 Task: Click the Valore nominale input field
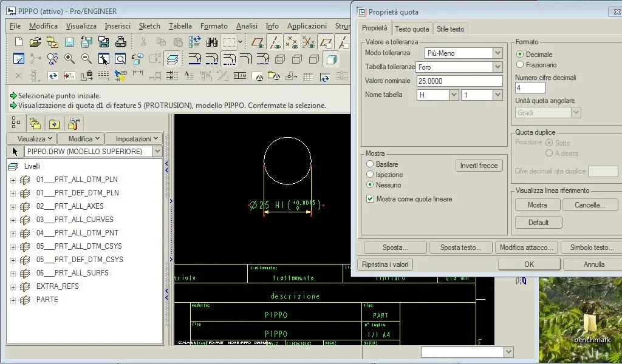tap(459, 81)
